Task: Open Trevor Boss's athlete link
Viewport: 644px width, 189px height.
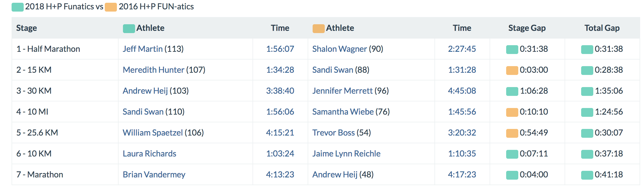Action: [x=333, y=133]
